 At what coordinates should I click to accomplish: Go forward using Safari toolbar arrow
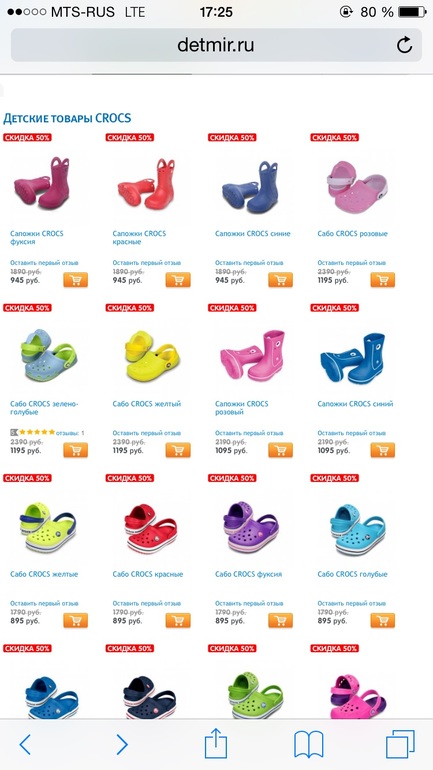pyautogui.click(x=122, y=744)
